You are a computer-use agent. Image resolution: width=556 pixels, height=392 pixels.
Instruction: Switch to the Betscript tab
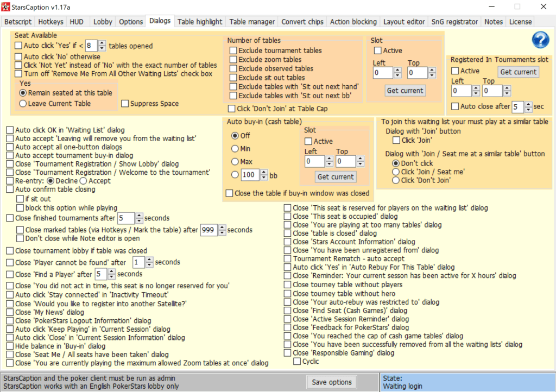(18, 22)
